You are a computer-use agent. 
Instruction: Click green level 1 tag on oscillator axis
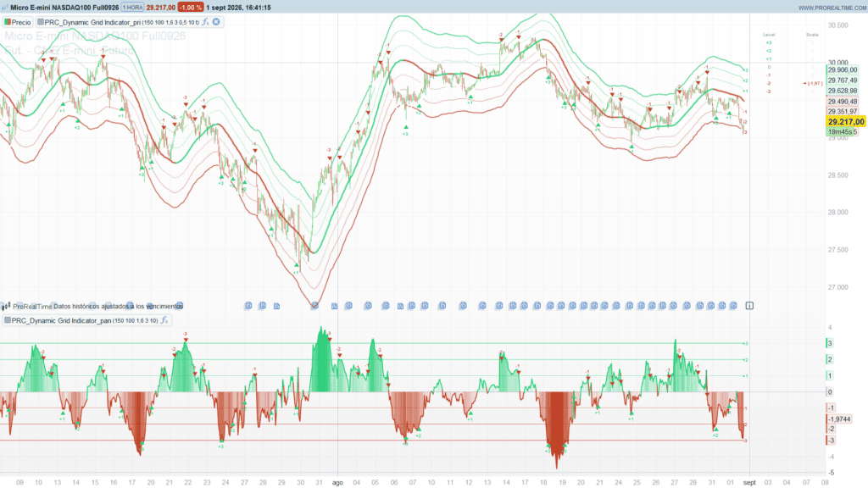coord(830,375)
